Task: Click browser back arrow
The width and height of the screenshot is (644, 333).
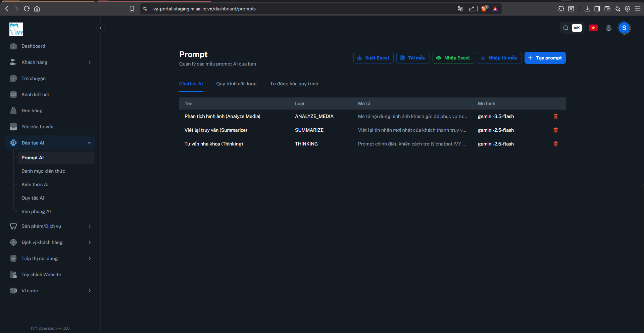Action: 7,9
